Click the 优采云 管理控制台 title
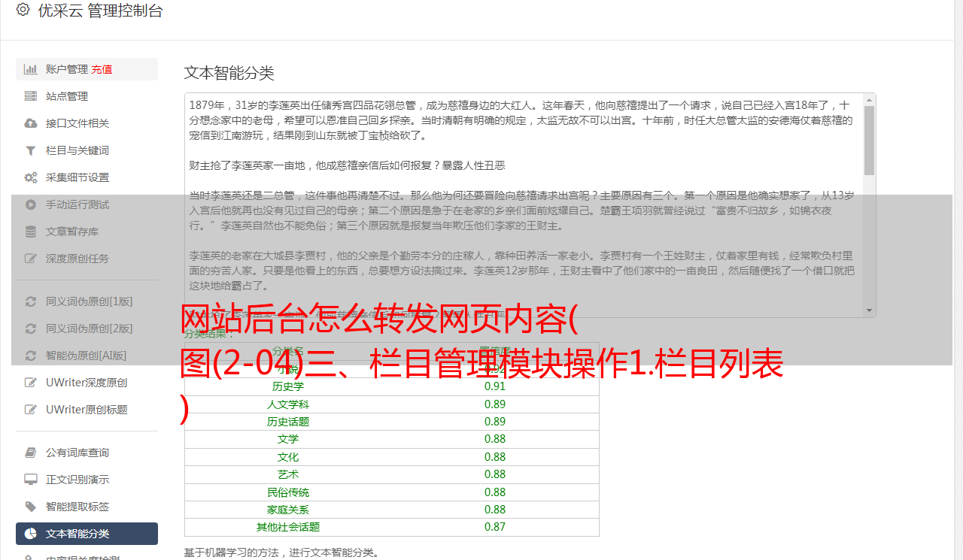963x560 pixels. click(100, 11)
